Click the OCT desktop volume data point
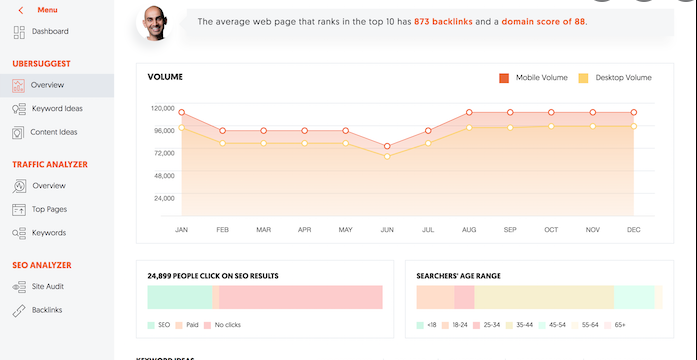 click(x=551, y=126)
